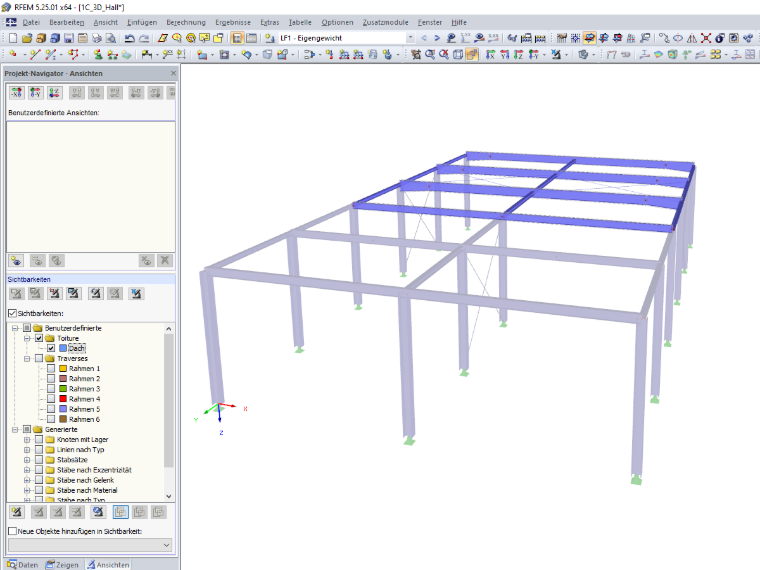Redo the action with the redo arrow
The height and width of the screenshot is (570, 760).
coord(144,38)
